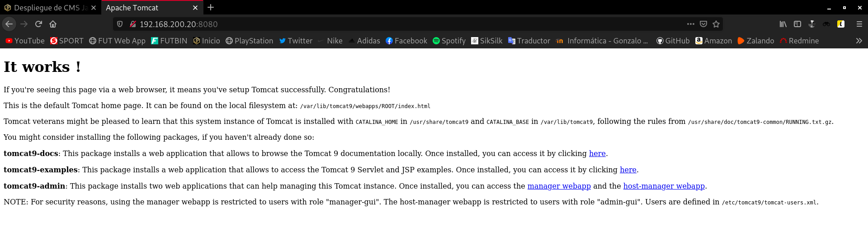Open the SPORT bookmark

67,41
